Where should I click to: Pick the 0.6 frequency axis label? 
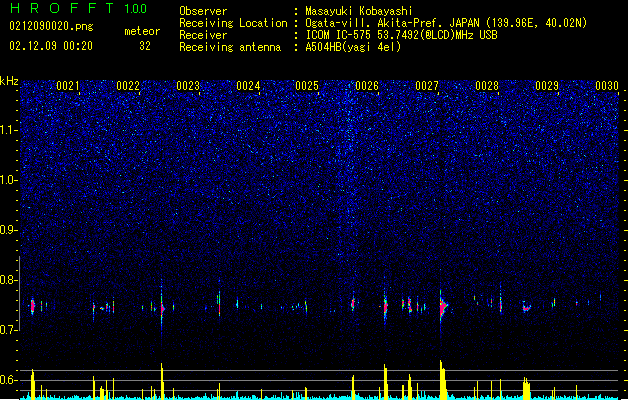tap(9, 380)
